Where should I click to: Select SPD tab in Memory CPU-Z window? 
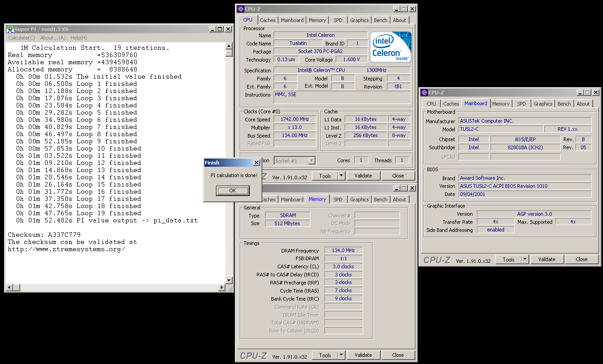point(338,200)
